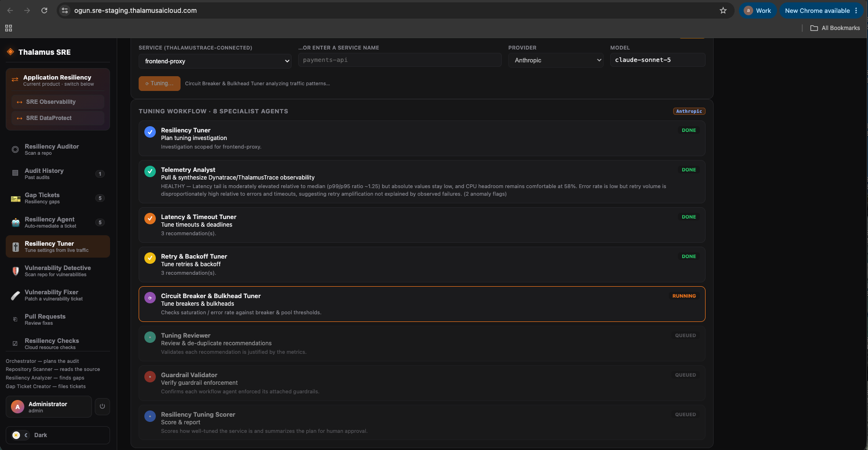This screenshot has height=450, width=868.
Task: Open the Application Resiliency product switcher
Action: pyautogui.click(x=58, y=80)
